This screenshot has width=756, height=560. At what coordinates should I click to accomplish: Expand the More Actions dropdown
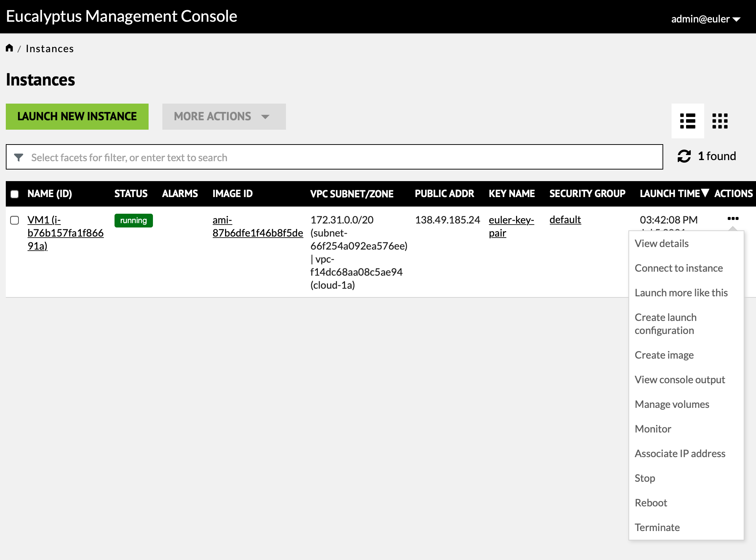[224, 116]
